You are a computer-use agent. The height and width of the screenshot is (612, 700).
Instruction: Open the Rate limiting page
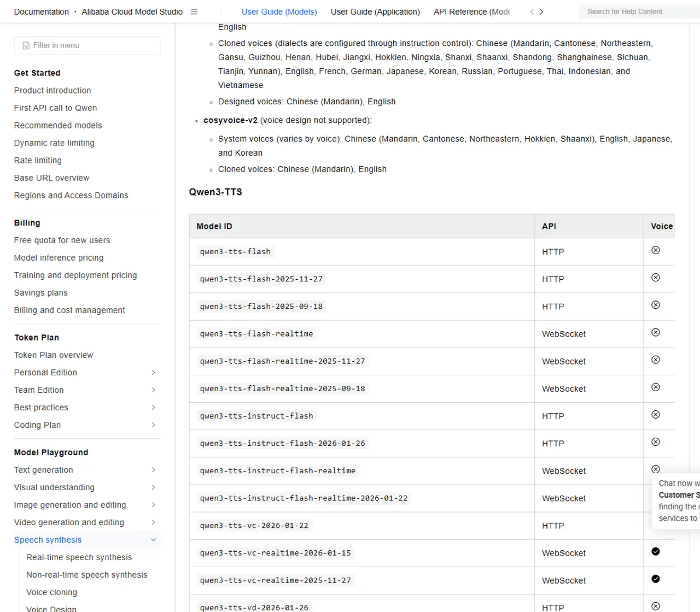[38, 161]
